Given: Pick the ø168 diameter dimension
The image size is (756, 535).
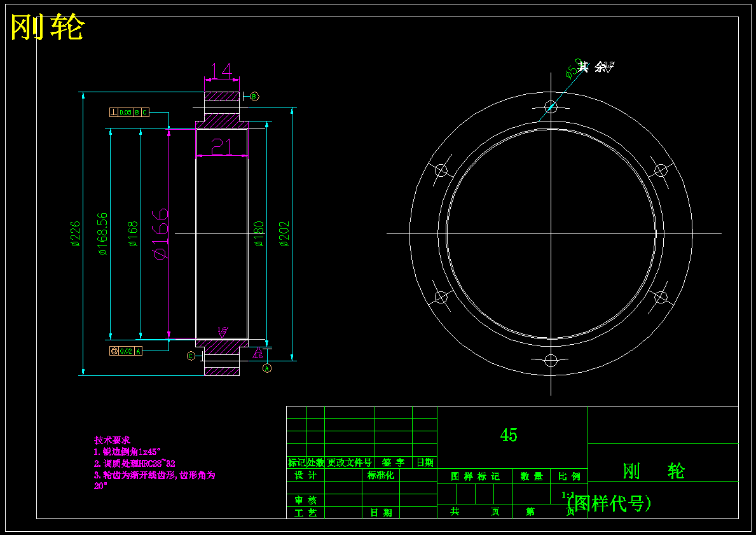Looking at the screenshot, I should coord(133,234).
